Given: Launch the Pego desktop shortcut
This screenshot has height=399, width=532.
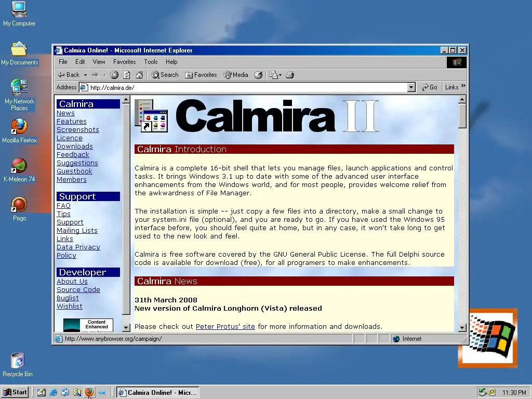Looking at the screenshot, I should pyautogui.click(x=19, y=209).
